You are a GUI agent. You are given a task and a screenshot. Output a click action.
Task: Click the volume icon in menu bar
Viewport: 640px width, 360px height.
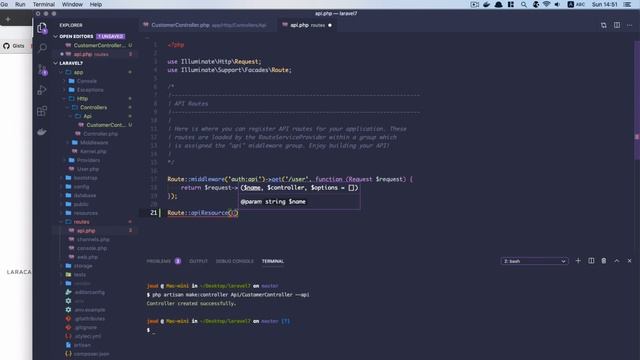(558, 4)
